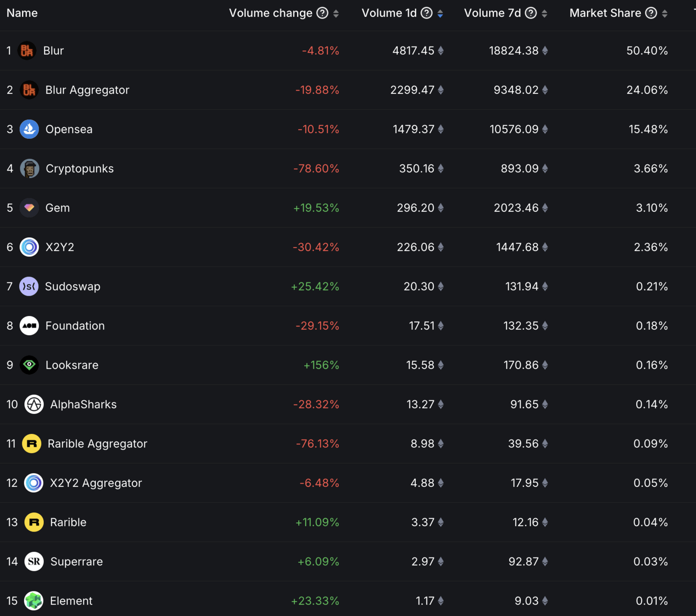Click the Rarible yellow R icon

coord(34,522)
